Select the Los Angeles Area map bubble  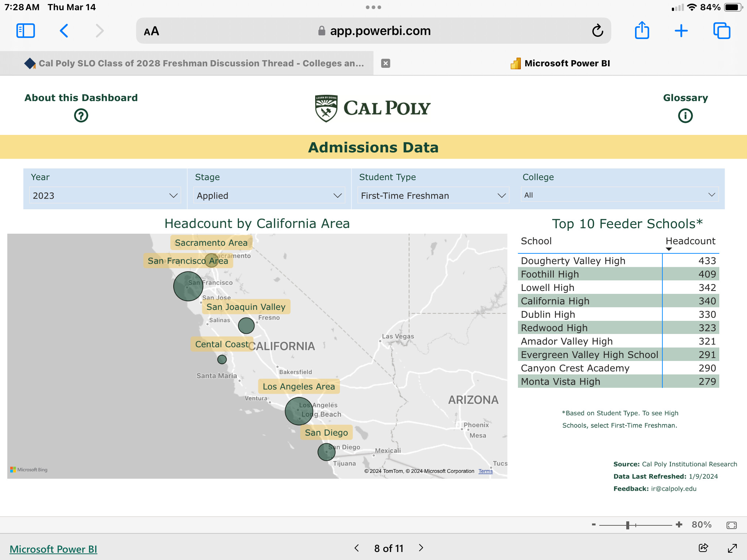299,411
